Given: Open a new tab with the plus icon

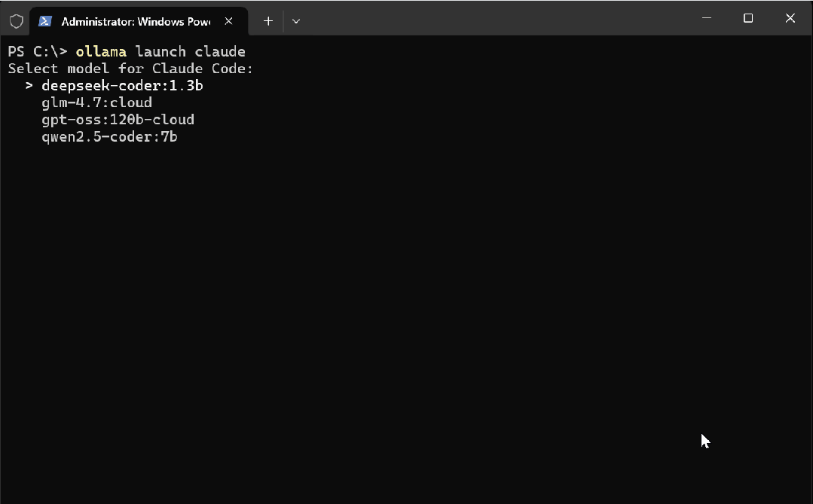Looking at the screenshot, I should [268, 21].
